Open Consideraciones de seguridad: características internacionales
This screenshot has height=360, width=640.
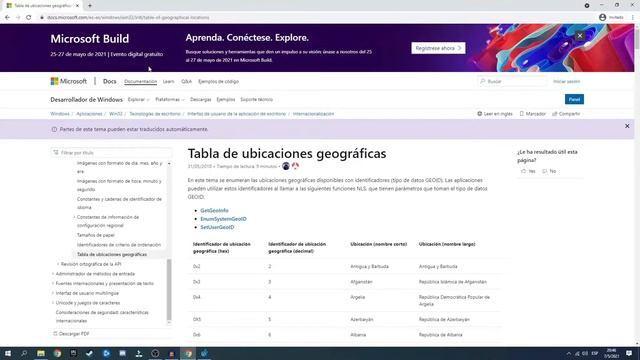[x=102, y=317]
